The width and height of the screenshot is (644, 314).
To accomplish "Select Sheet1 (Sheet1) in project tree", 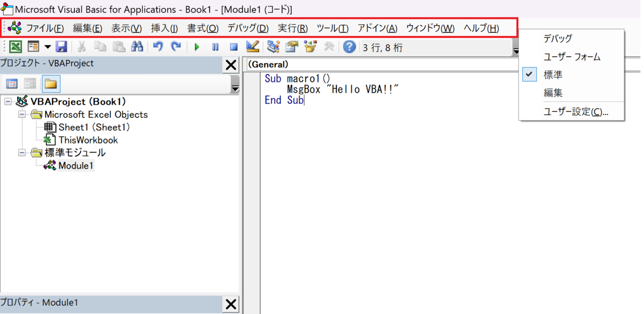I will click(94, 127).
